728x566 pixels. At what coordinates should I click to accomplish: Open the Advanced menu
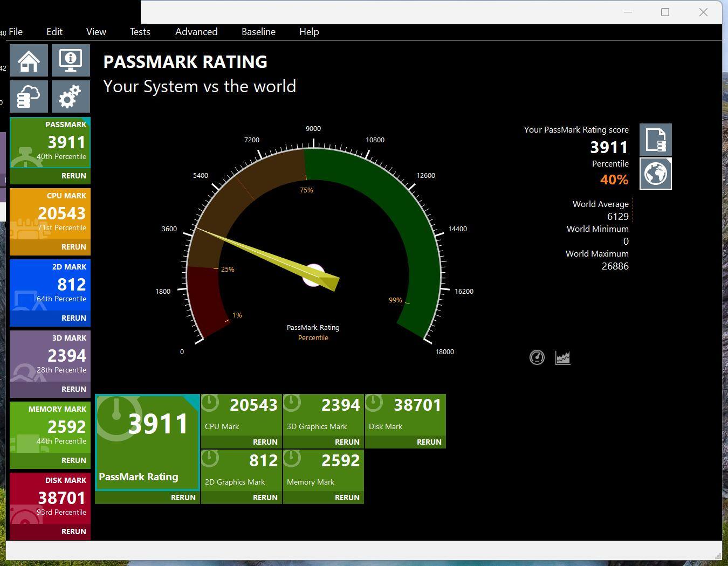pyautogui.click(x=196, y=32)
